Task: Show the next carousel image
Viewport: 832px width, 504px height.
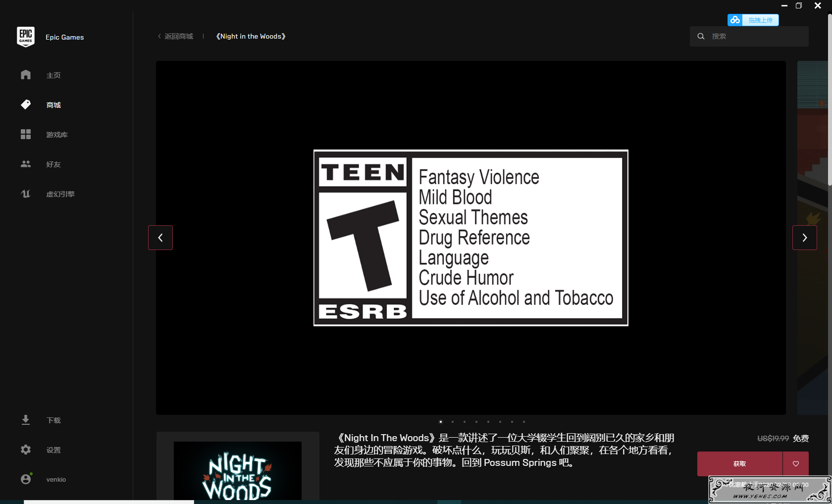Action: tap(805, 238)
